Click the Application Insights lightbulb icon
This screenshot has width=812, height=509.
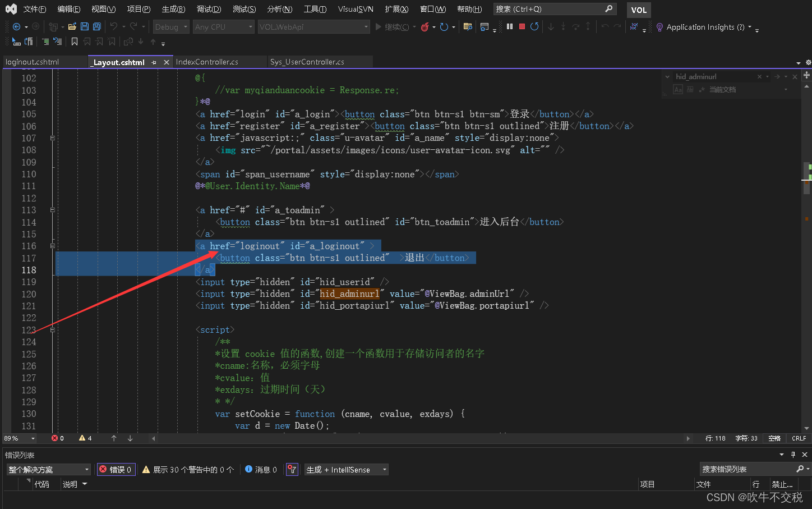tap(659, 27)
